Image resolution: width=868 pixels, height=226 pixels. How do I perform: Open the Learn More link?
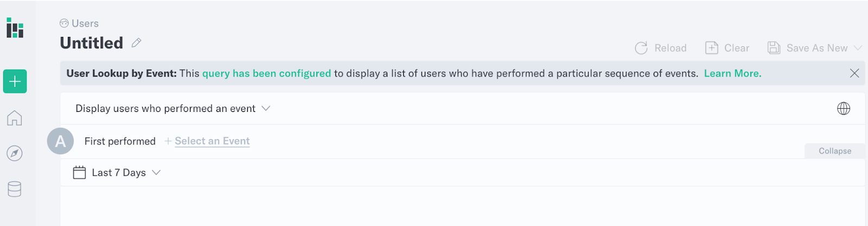click(732, 73)
